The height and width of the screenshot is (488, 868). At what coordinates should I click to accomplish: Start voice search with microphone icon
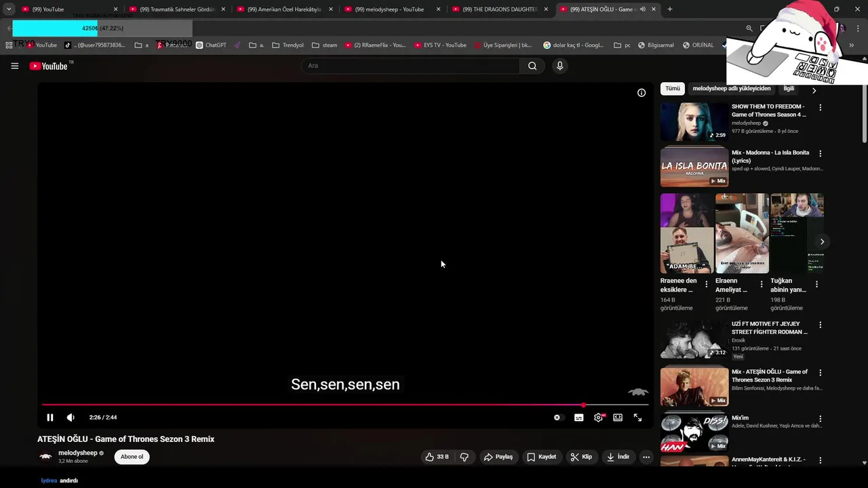(559, 66)
